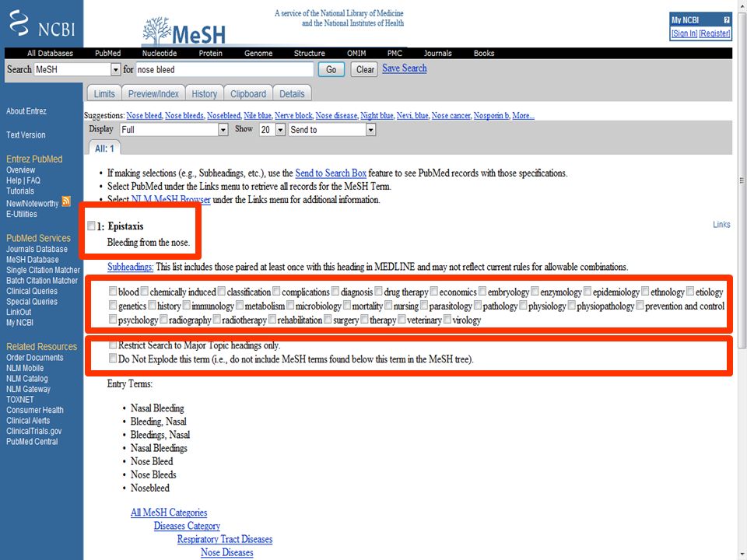Go to All Databases in the top bar
The height and width of the screenshot is (560, 747).
coord(50,54)
